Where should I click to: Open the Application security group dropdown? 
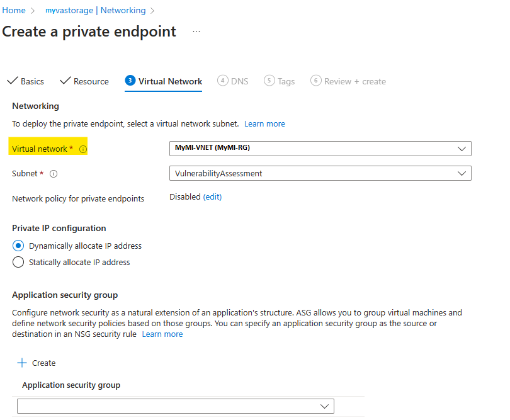175,406
